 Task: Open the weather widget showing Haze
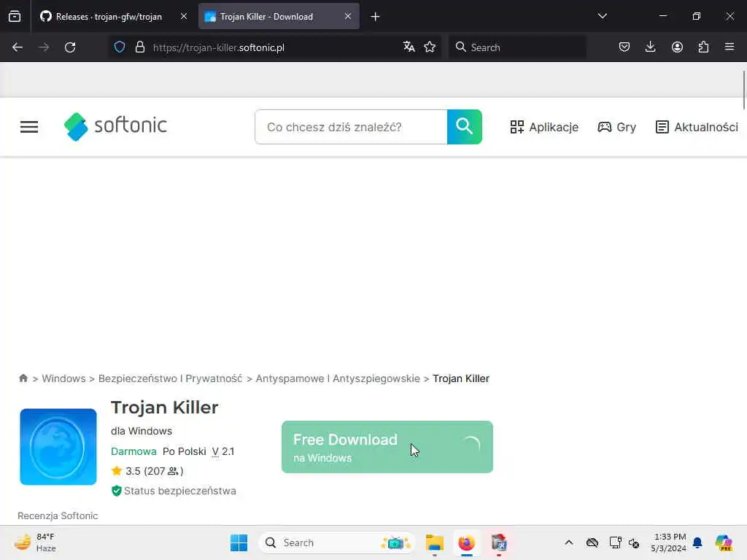[x=35, y=542]
